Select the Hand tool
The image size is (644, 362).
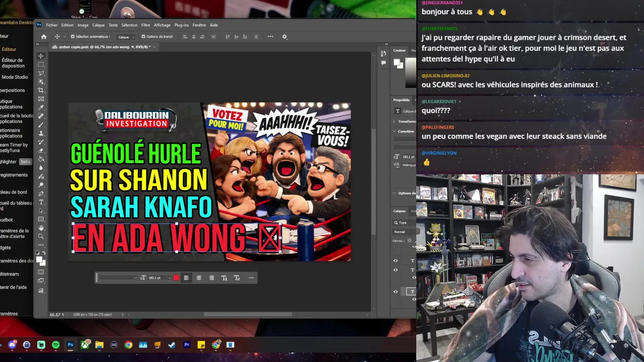point(41,227)
